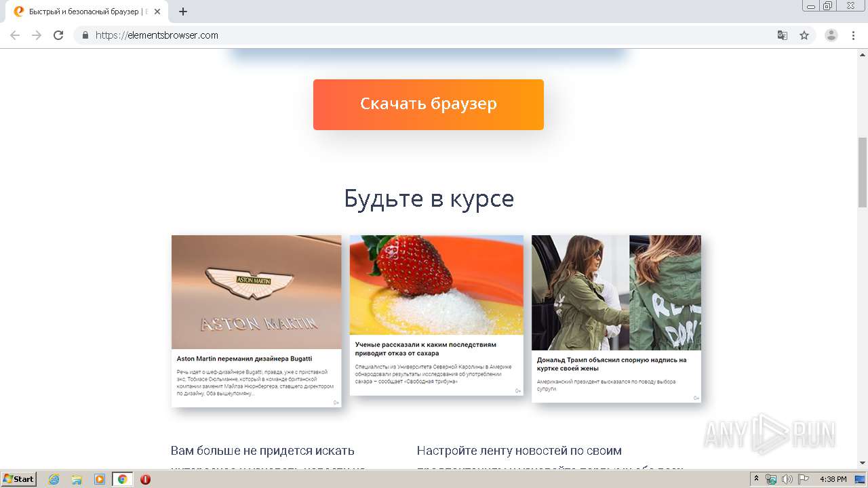The height and width of the screenshot is (488, 868).
Task: Click the browser forward arrow
Action: [37, 35]
